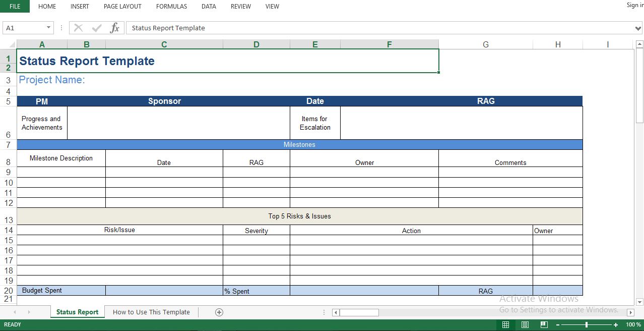Select Page Layout view from status bar

pos(525,324)
